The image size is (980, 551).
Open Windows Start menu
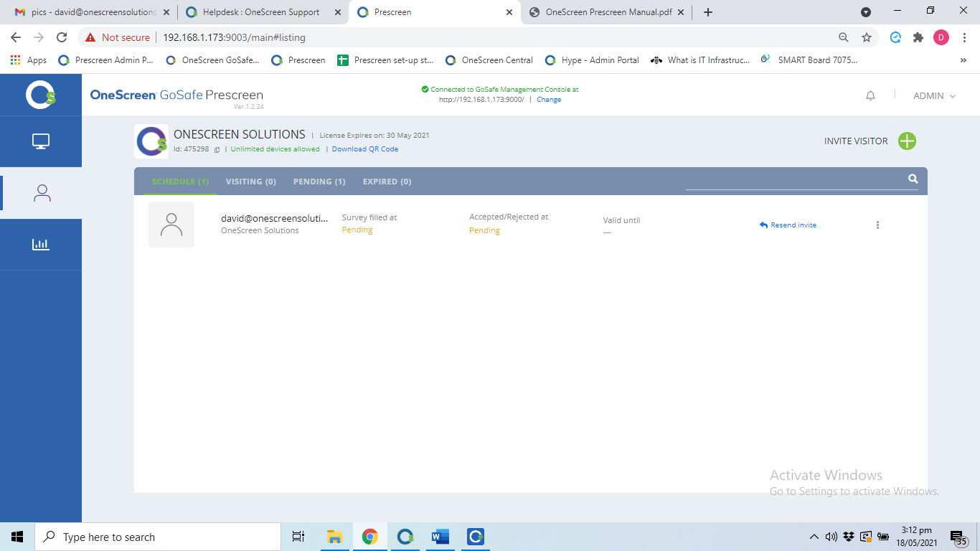(17, 537)
